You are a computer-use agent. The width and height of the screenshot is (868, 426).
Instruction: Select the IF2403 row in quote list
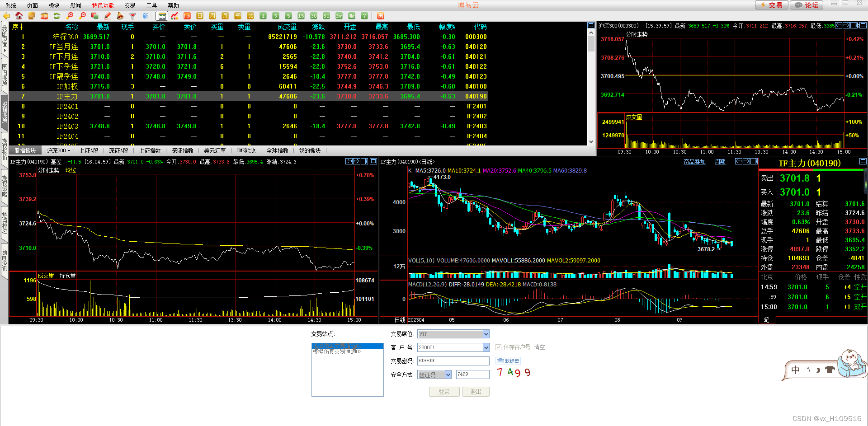click(x=249, y=126)
